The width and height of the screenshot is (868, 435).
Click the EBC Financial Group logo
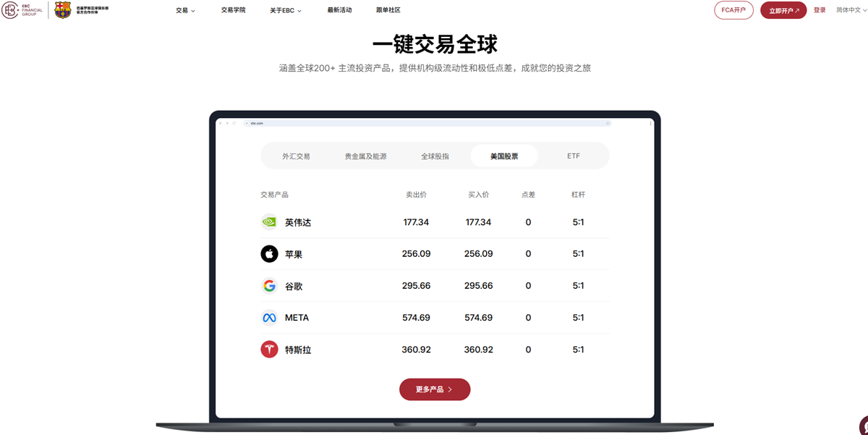tap(22, 11)
